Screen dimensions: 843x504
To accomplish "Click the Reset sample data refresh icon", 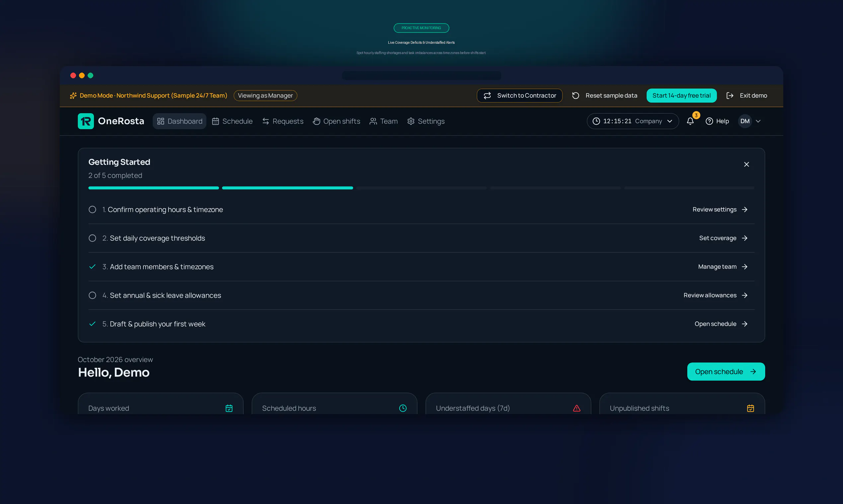I will (575, 96).
